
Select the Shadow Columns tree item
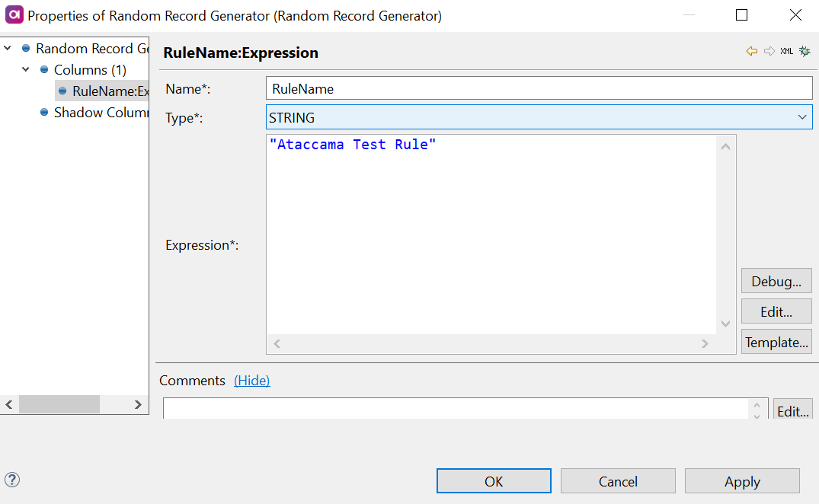pos(101,113)
